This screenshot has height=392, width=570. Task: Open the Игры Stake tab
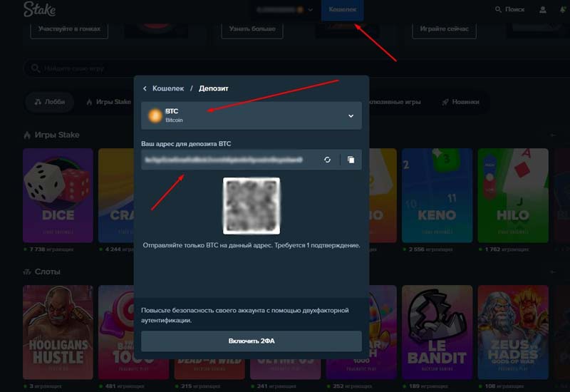coord(108,102)
